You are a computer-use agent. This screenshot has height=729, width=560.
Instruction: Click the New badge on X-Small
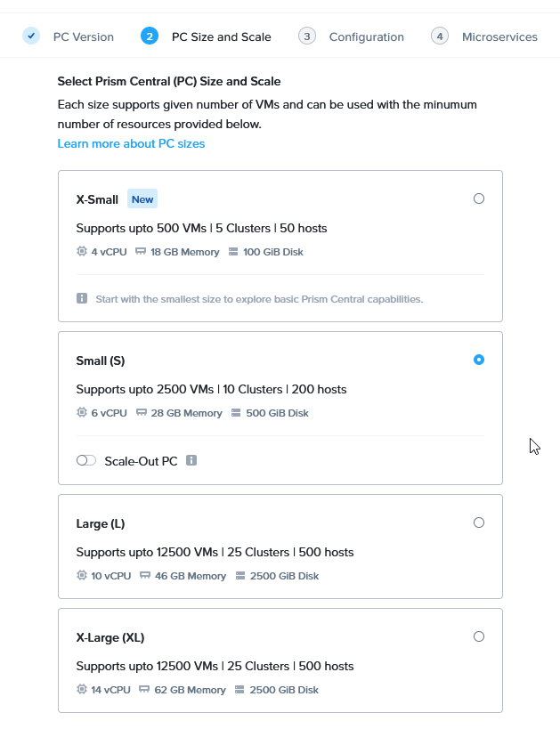[142, 199]
